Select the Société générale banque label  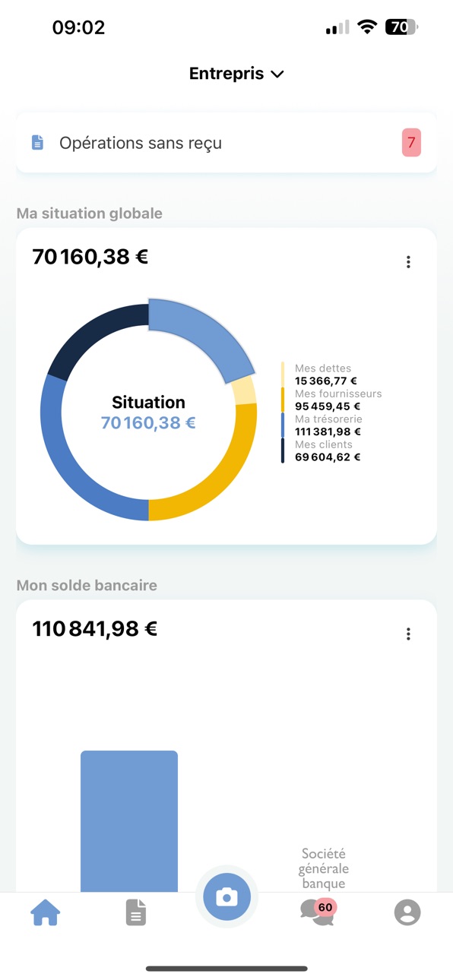(x=323, y=869)
